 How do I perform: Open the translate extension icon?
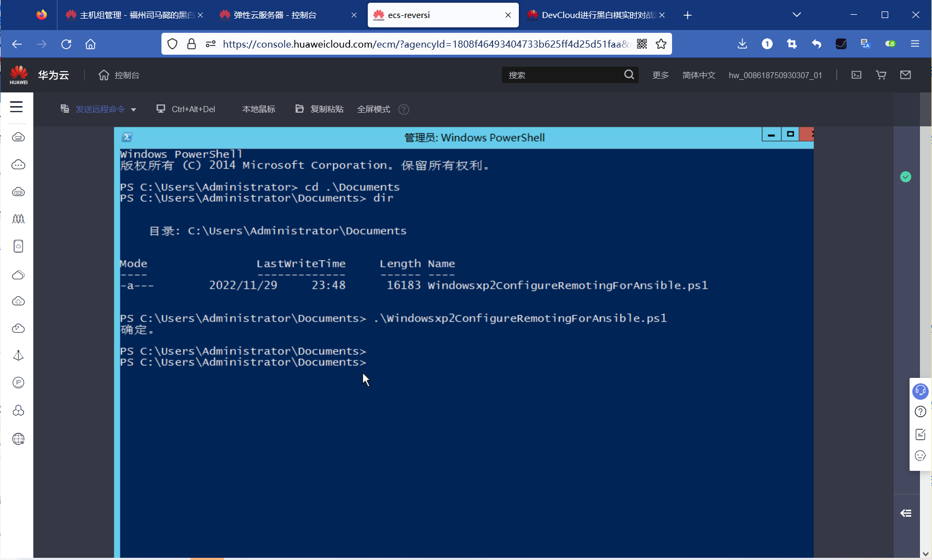pyautogui.click(x=866, y=44)
